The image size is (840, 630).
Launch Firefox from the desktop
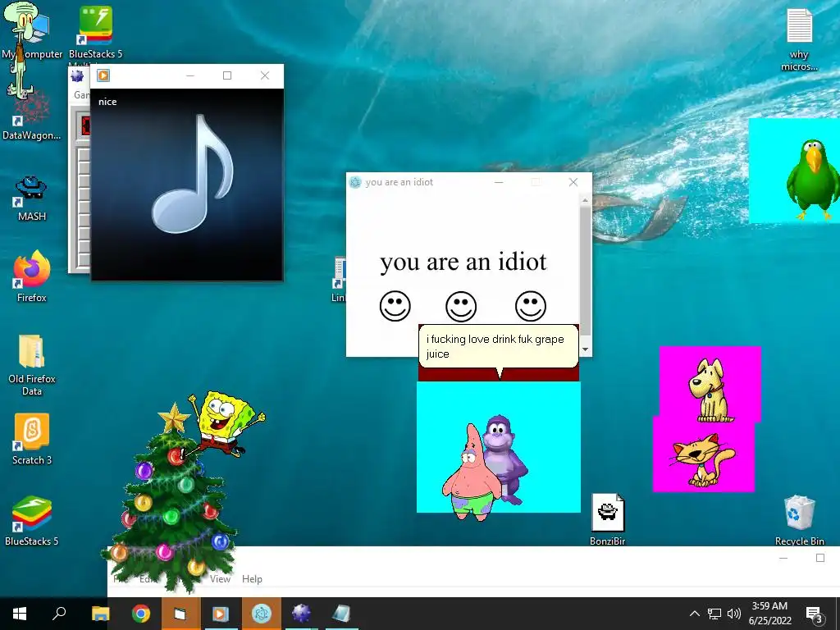point(32,276)
